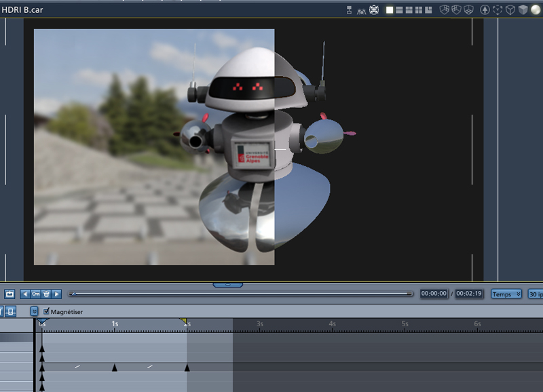Add a keyframe with the key icon
Image resolution: width=543 pixels, height=392 pixels.
click(35, 294)
